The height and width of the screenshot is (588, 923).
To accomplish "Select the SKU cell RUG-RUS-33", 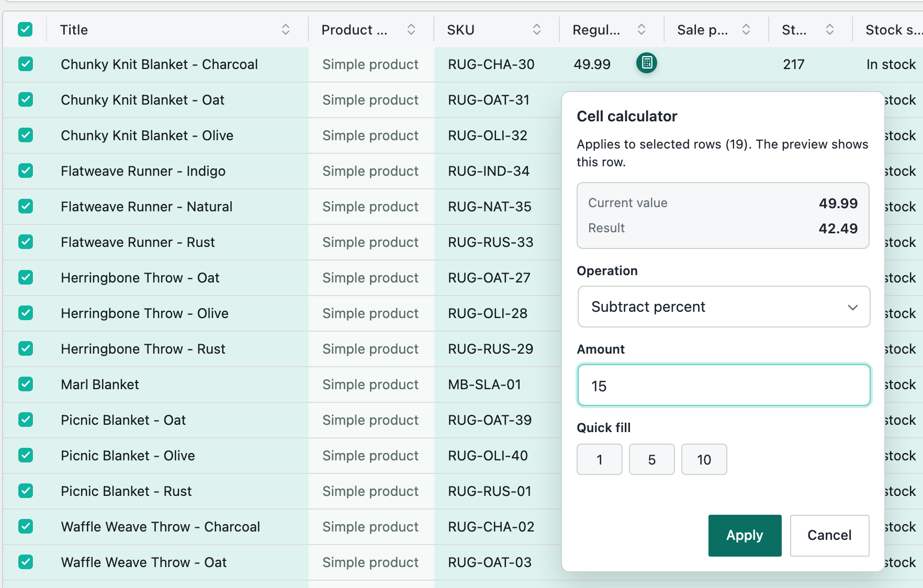I will click(491, 242).
